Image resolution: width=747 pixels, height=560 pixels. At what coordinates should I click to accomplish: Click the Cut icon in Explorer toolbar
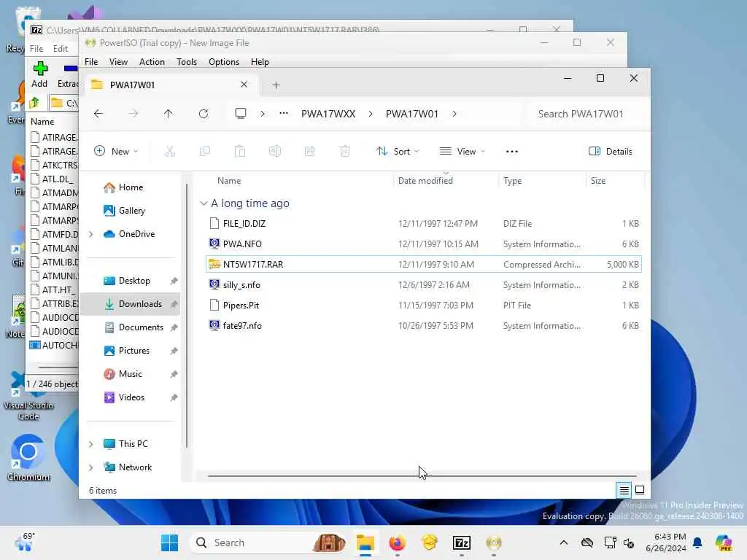click(x=169, y=152)
